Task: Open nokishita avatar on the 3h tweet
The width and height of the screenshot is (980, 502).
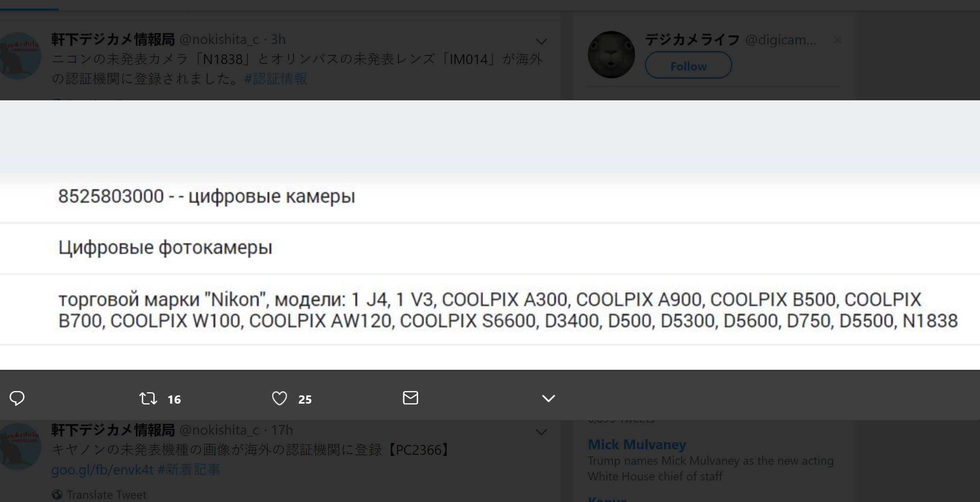Action: coord(20,56)
